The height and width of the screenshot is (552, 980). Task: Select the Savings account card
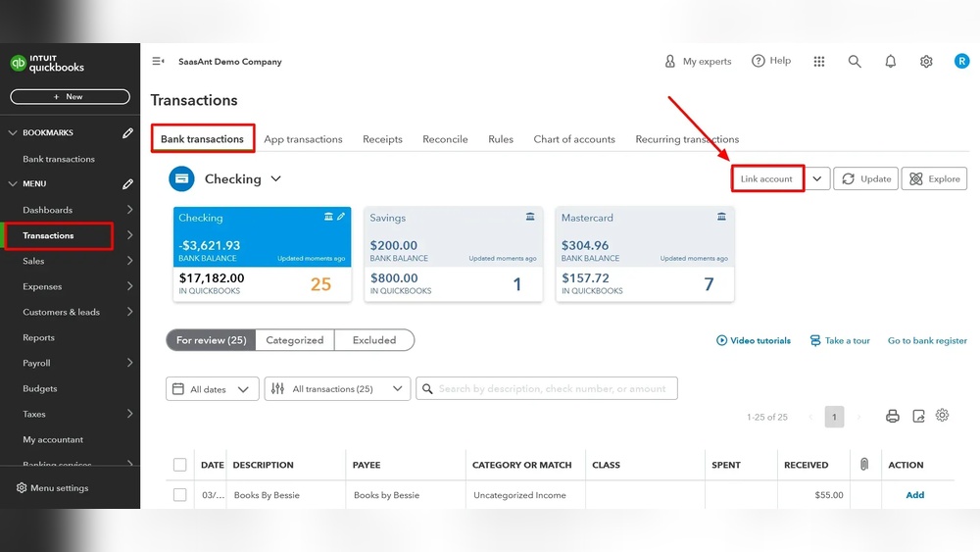[x=453, y=255]
